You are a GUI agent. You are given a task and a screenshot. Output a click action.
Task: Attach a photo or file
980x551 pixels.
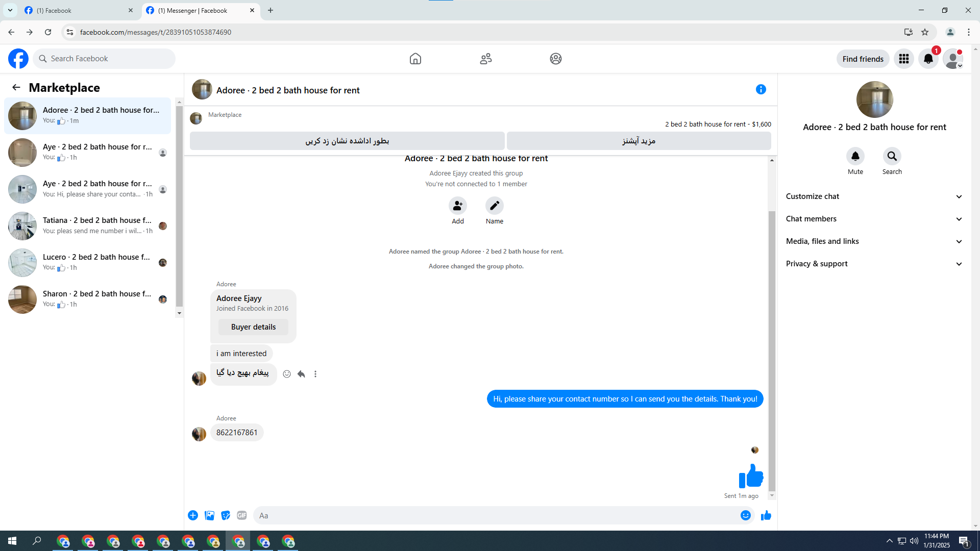(209, 515)
